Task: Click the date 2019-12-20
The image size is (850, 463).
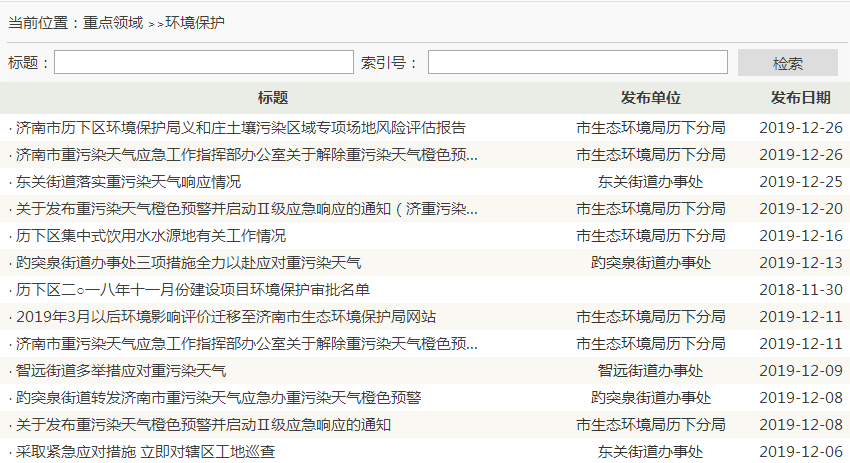Action: coord(801,209)
